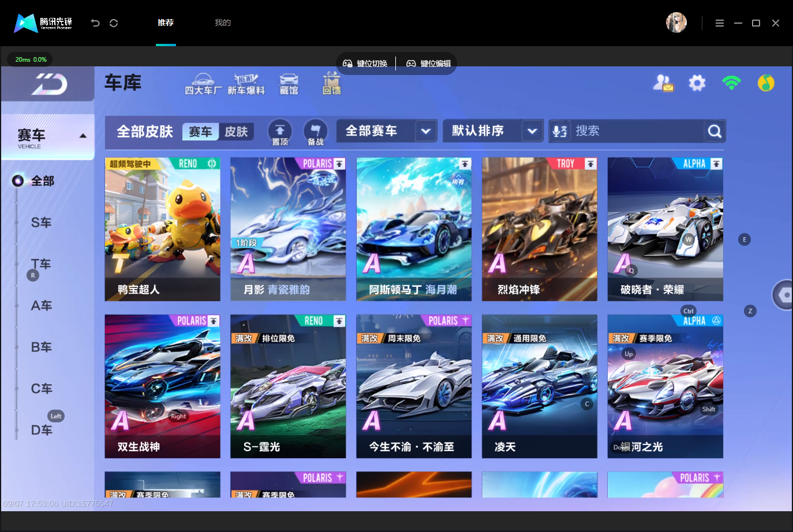
Task: Select the 烈焰冲锋 car card
Action: pos(540,229)
